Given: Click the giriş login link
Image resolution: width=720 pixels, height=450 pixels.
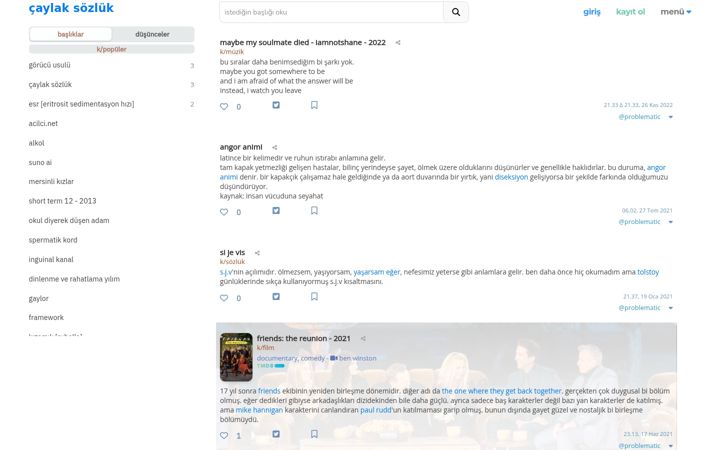Looking at the screenshot, I should 591,12.
